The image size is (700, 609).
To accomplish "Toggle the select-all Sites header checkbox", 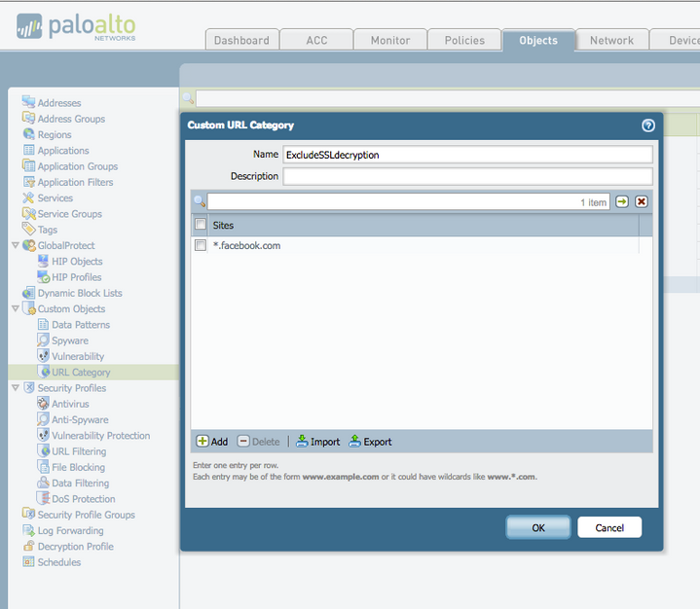I will coord(201,224).
